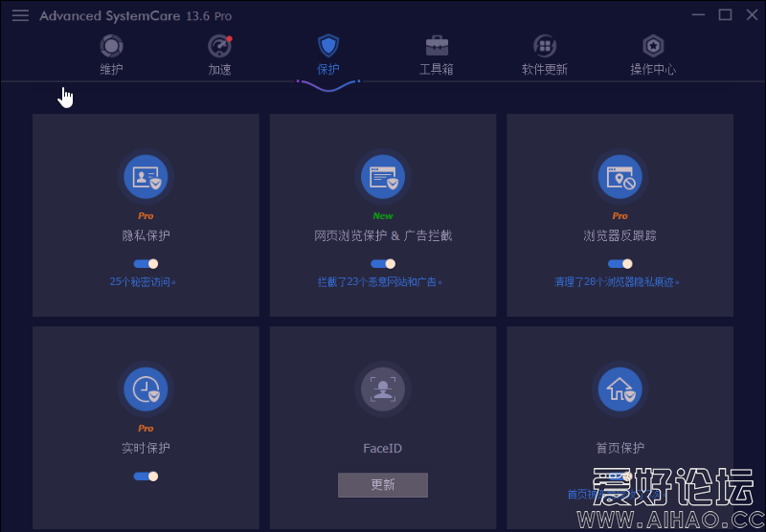Click the 工具箱 toolbox icon

437,46
